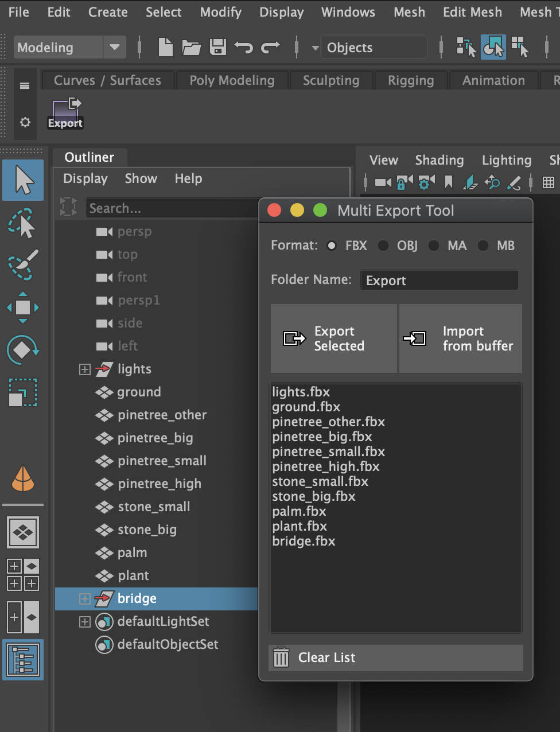This screenshot has height=732, width=560.
Task: Expand the lights node in Outliner
Action: (x=85, y=369)
